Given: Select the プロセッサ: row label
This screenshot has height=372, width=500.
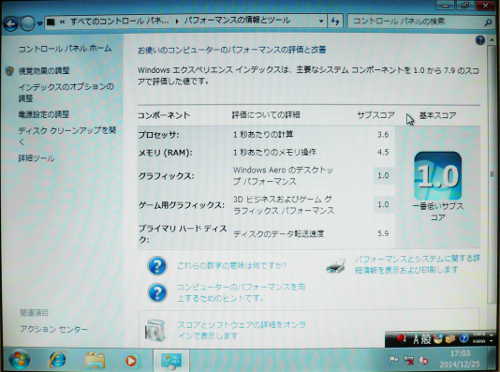Looking at the screenshot, I should pyautogui.click(x=159, y=135).
